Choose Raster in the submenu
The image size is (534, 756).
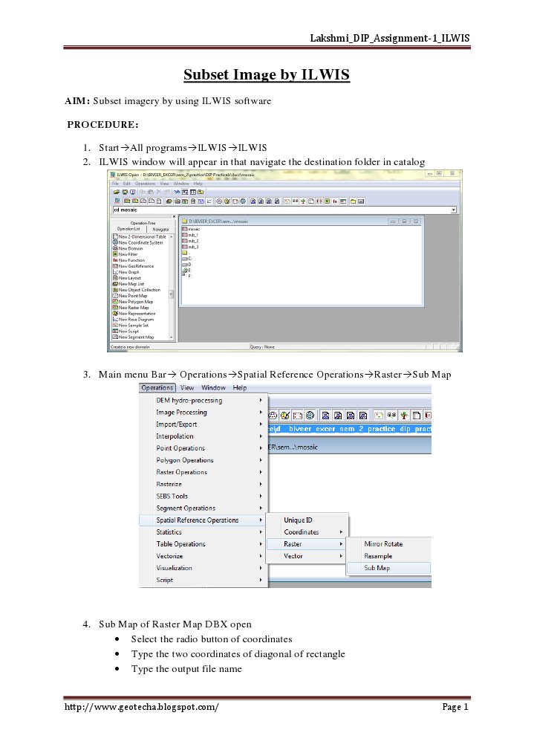point(307,544)
